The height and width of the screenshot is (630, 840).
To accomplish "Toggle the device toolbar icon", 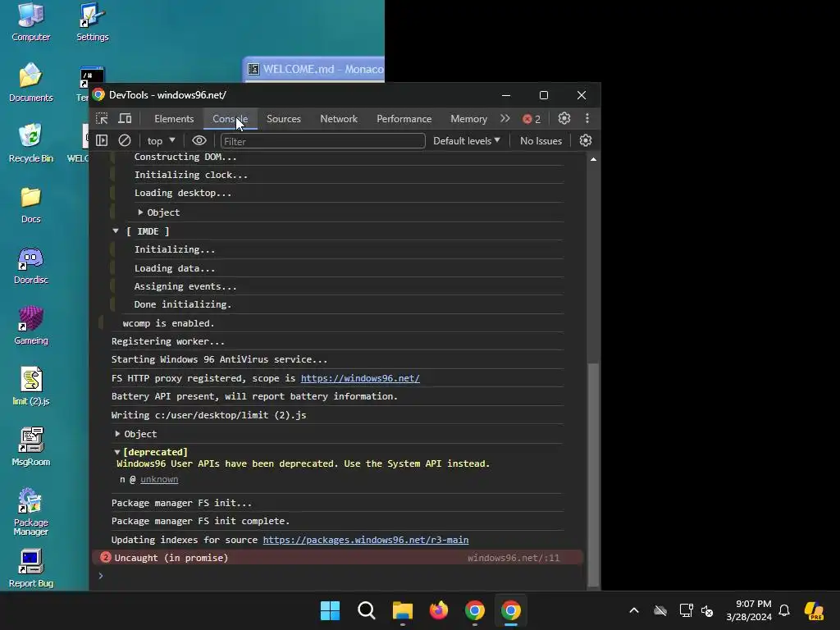I will [x=125, y=118].
